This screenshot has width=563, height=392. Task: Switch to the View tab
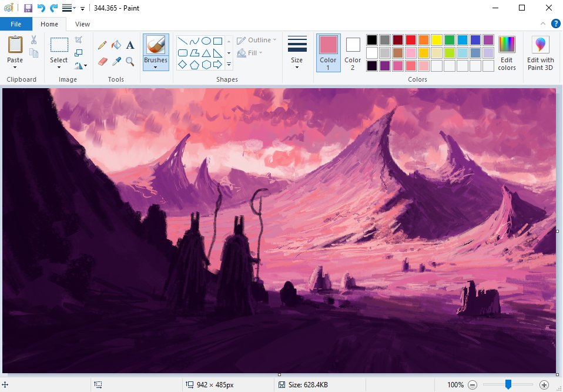(x=82, y=24)
